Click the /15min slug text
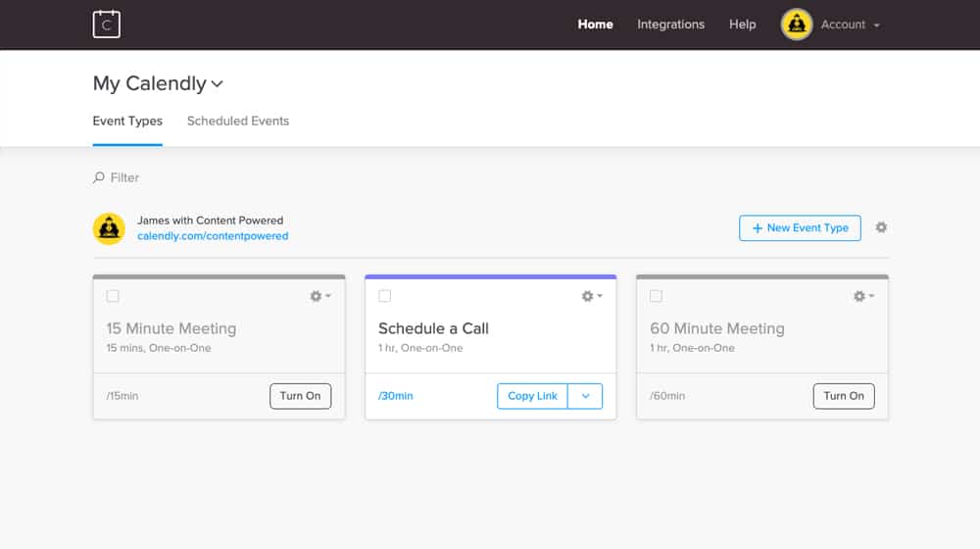Image resolution: width=980 pixels, height=549 pixels. pyautogui.click(x=122, y=396)
